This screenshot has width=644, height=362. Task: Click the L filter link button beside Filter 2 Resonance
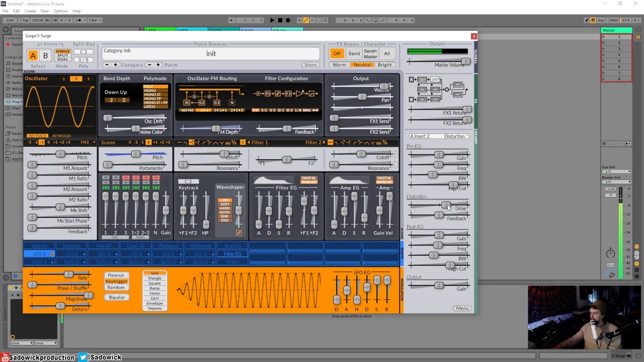coord(395,165)
